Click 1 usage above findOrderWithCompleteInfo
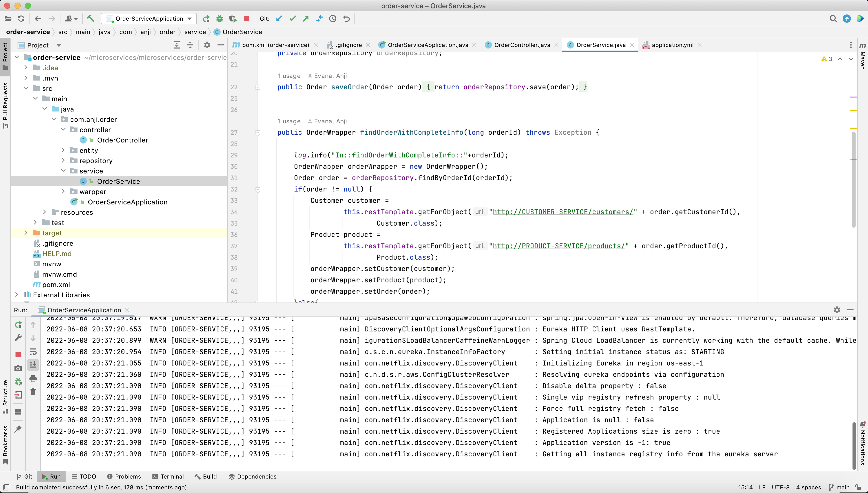868x493 pixels. [289, 121]
